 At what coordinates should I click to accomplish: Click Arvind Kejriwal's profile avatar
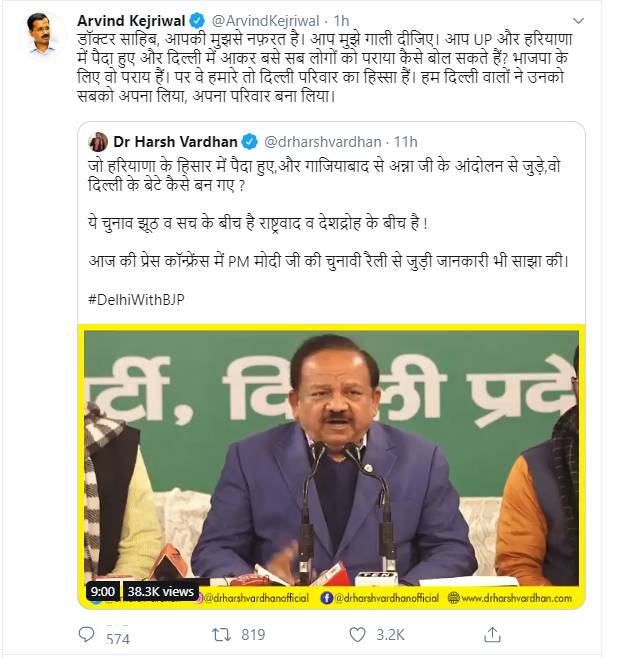tap(42, 34)
